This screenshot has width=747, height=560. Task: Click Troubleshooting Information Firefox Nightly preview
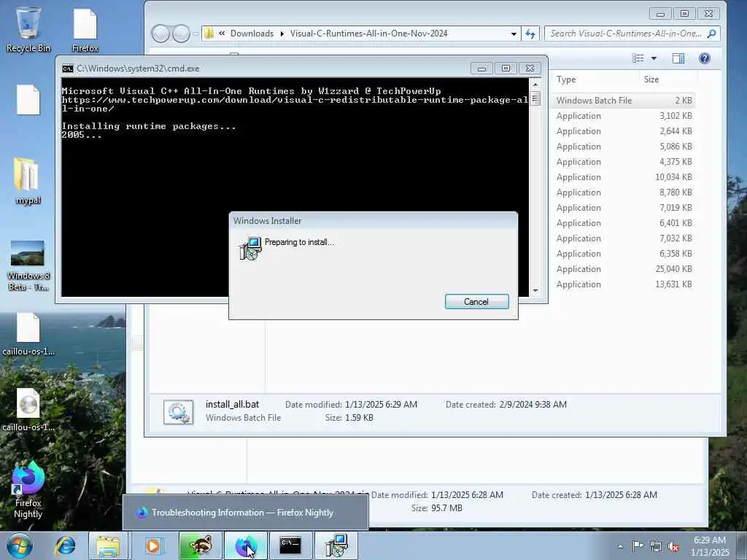click(x=245, y=513)
